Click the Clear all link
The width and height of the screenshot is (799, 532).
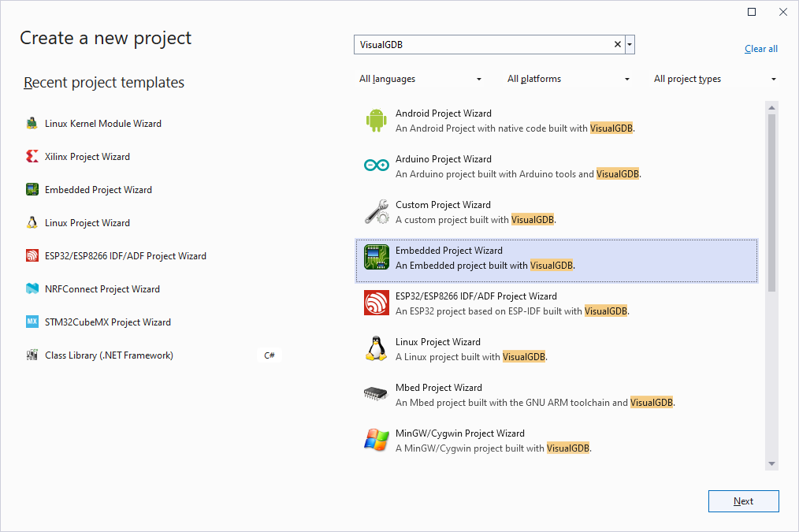coord(760,49)
